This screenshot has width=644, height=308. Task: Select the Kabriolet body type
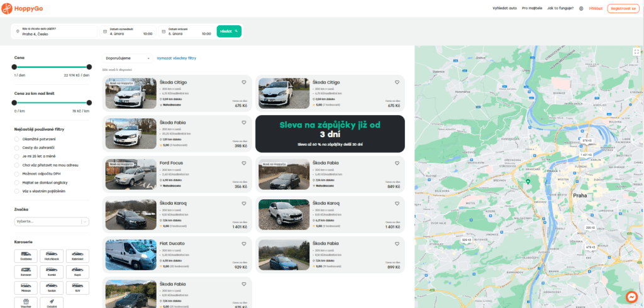[x=77, y=256]
